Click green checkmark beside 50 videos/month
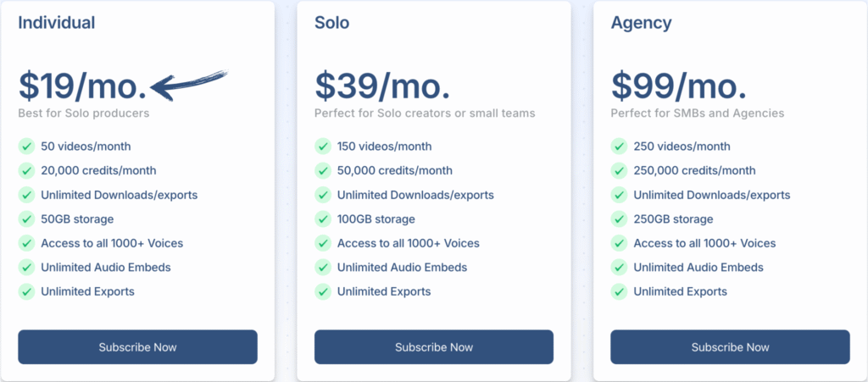Image resolution: width=868 pixels, height=382 pixels. (x=26, y=147)
